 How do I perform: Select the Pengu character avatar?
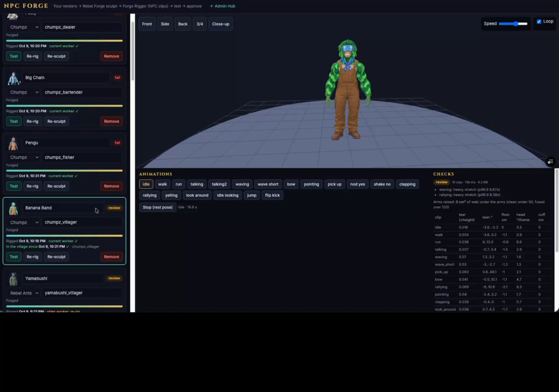pos(14,143)
